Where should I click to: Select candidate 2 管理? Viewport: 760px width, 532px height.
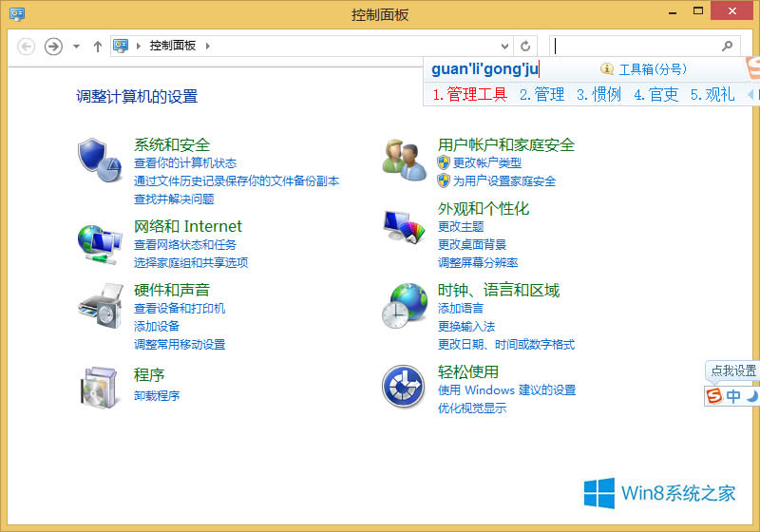[541, 94]
